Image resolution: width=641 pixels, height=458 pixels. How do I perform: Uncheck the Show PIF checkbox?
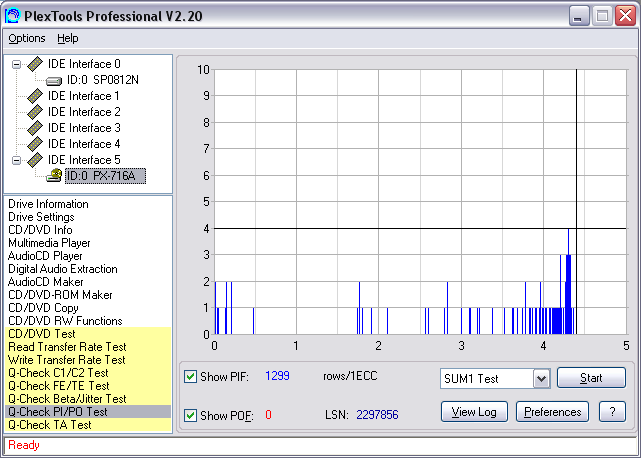[x=190, y=376]
